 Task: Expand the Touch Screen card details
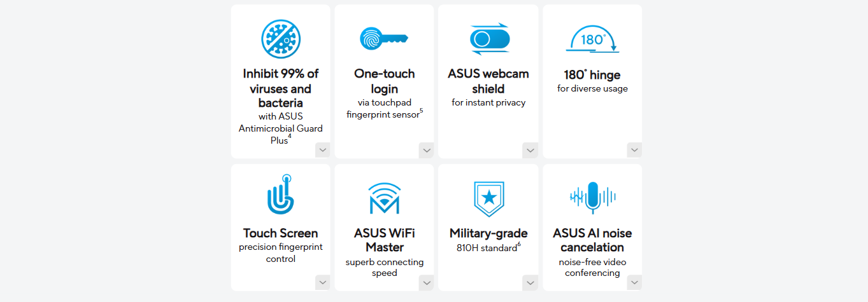pyautogui.click(x=323, y=282)
